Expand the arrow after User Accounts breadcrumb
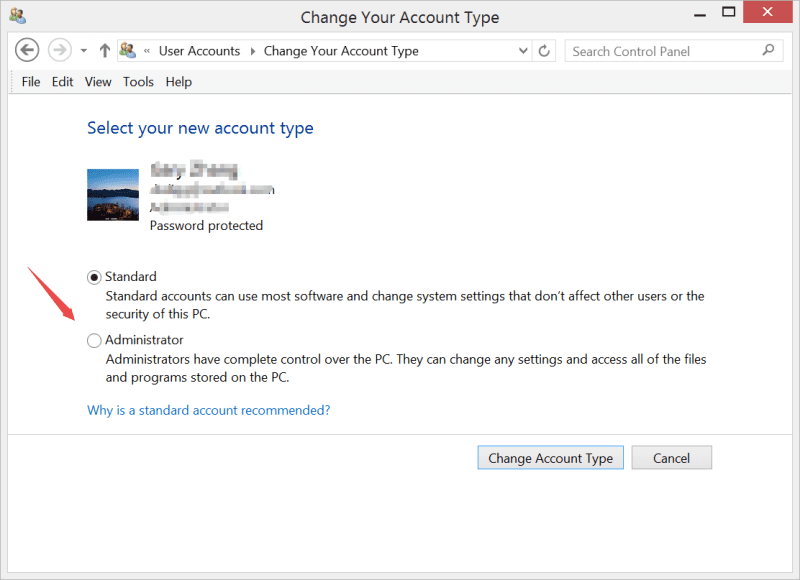Screen dimensions: 800x580 [x=253, y=51]
